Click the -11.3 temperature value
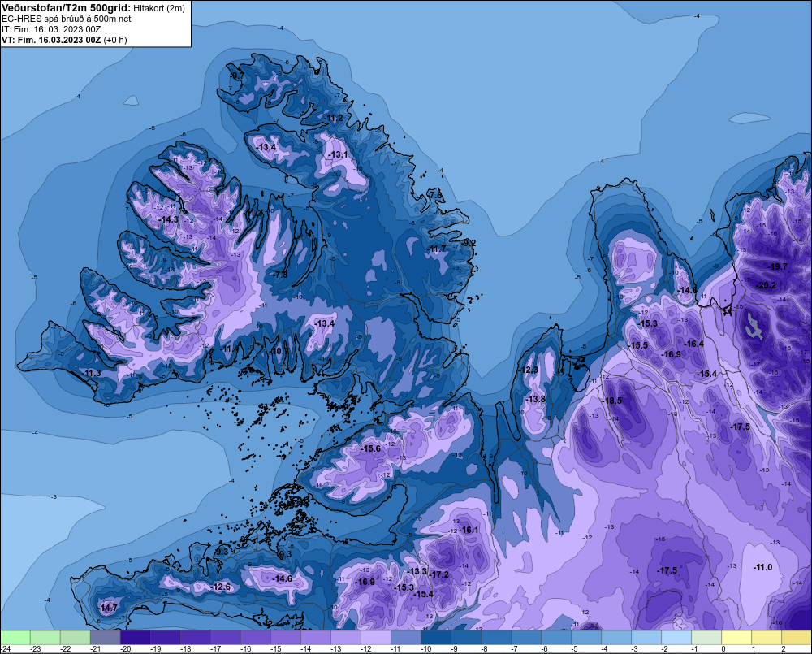 [x=92, y=373]
